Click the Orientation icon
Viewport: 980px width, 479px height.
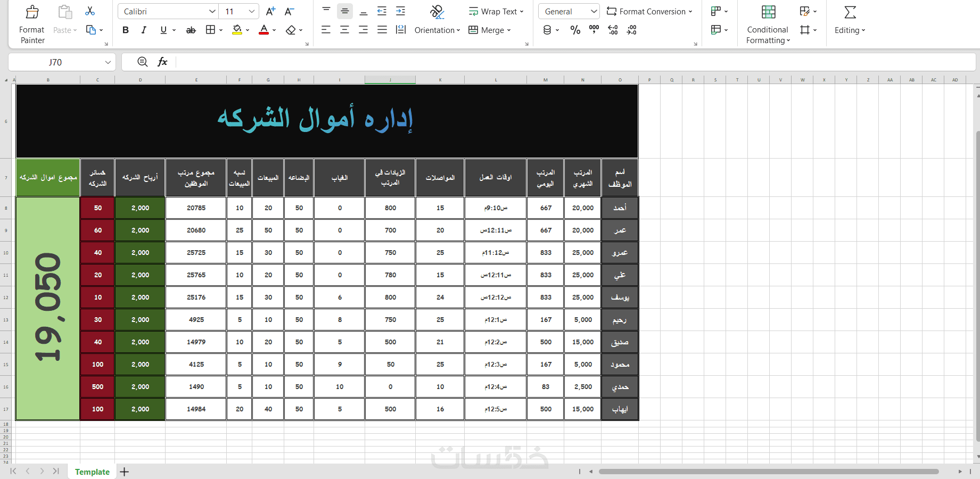click(x=437, y=12)
